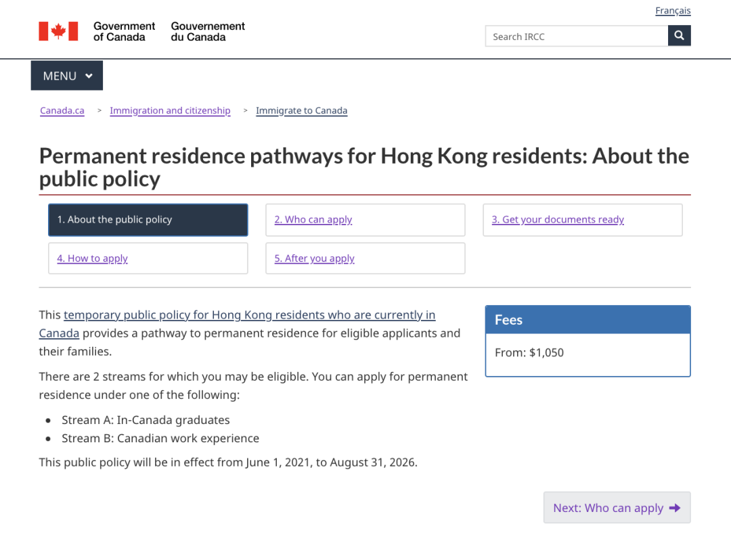
Task: Click the Fees panel header
Action: (588, 320)
